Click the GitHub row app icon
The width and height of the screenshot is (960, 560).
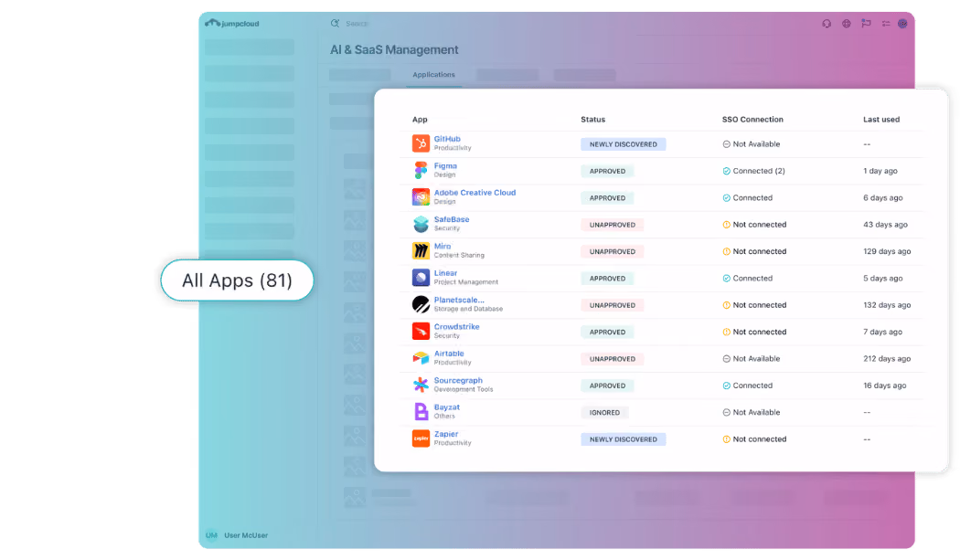click(421, 143)
